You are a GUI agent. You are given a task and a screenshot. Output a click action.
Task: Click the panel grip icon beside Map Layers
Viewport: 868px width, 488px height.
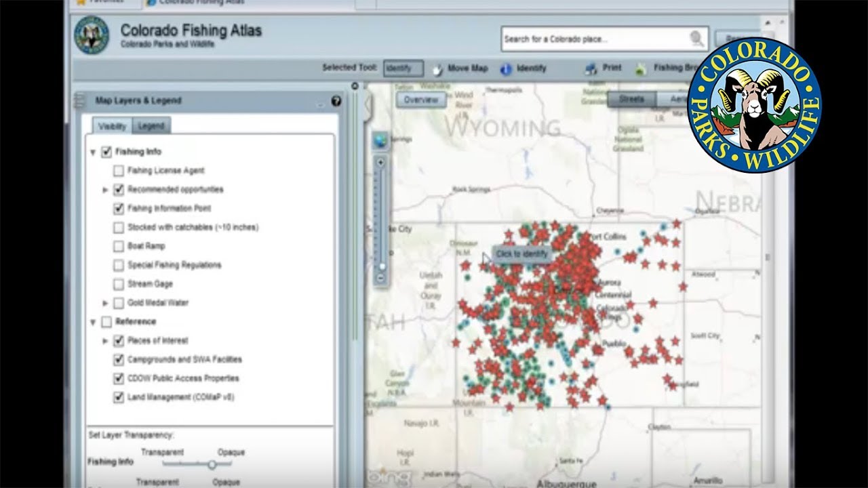(79, 101)
